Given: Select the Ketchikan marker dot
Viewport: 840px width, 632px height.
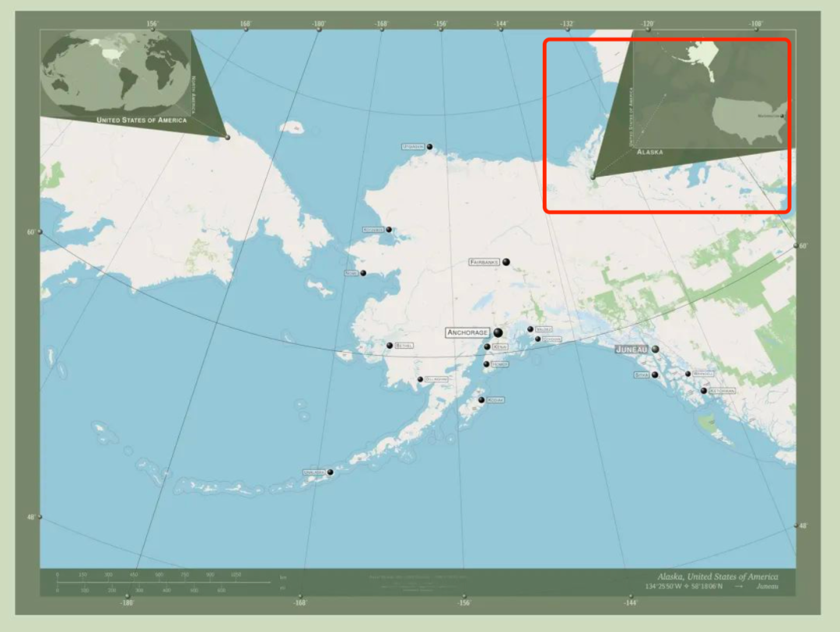Looking at the screenshot, I should tap(704, 390).
